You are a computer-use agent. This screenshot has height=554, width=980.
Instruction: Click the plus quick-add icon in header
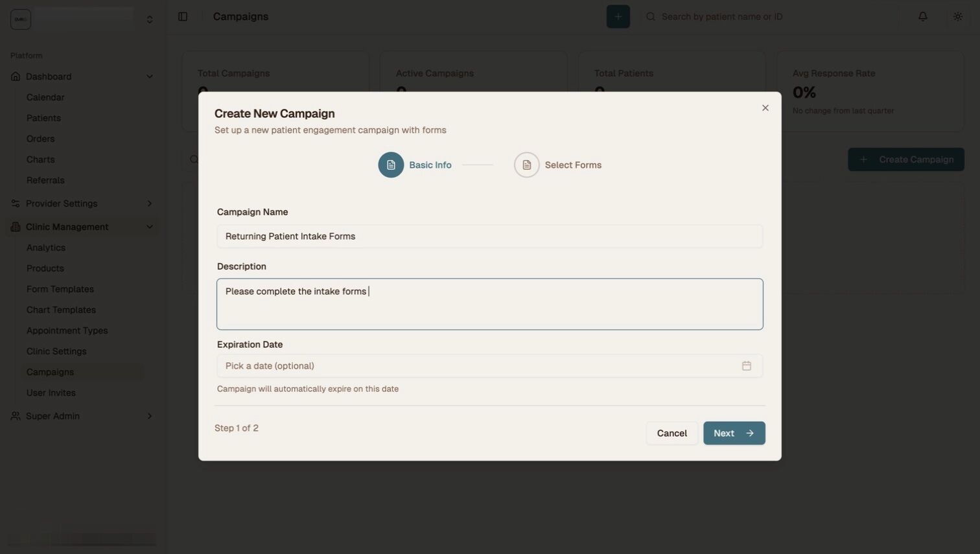pyautogui.click(x=618, y=17)
